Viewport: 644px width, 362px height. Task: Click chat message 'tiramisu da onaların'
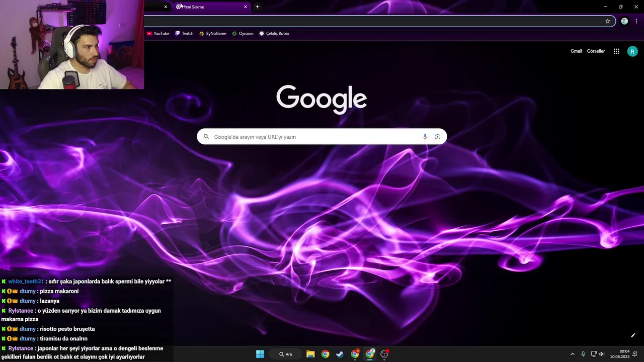click(x=64, y=338)
